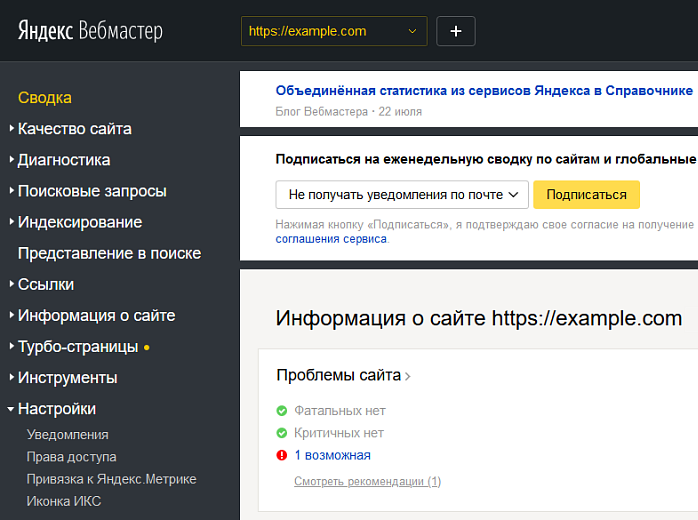Open the Поисковые запросы menu item
Image resolution: width=698 pixels, height=520 pixels.
pyautogui.click(x=92, y=191)
